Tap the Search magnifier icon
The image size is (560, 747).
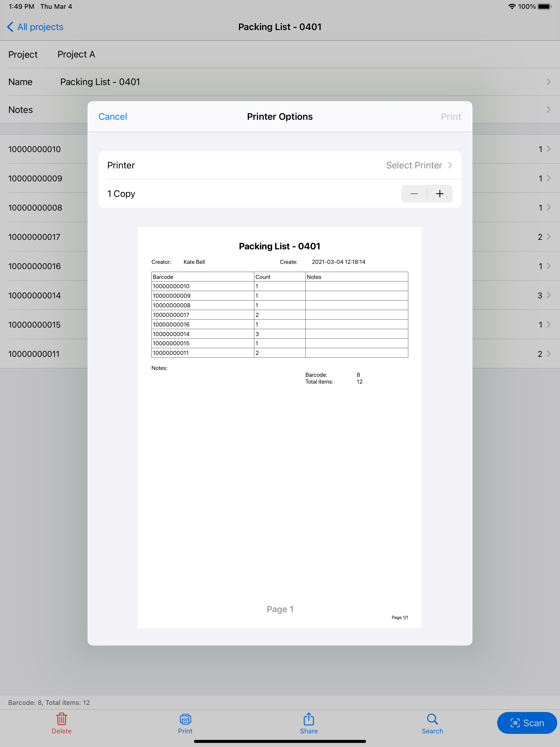(x=432, y=719)
